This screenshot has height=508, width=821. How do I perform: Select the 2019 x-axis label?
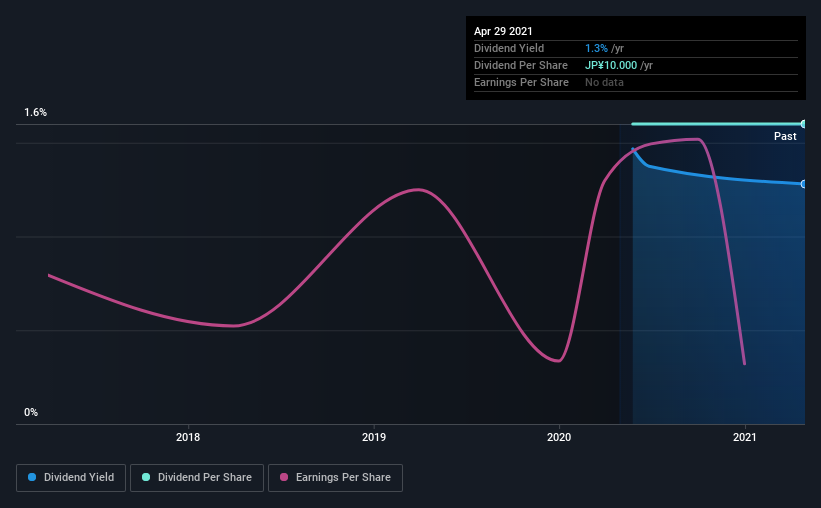click(x=374, y=437)
